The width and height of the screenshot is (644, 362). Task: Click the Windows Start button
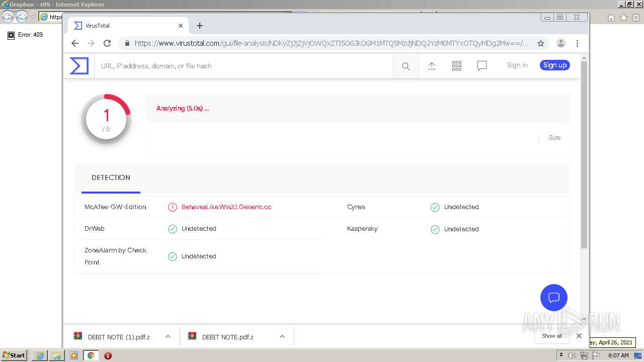pos(14,355)
